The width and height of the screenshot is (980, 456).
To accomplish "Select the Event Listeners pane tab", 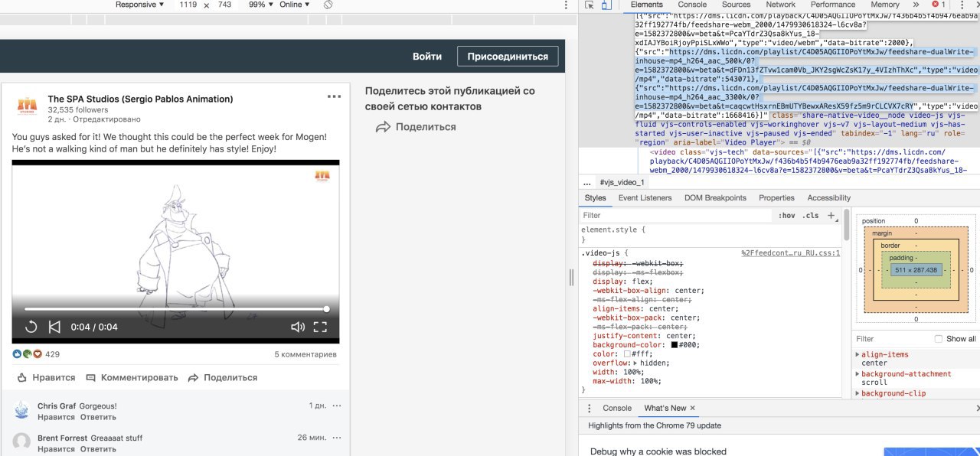I will [645, 197].
